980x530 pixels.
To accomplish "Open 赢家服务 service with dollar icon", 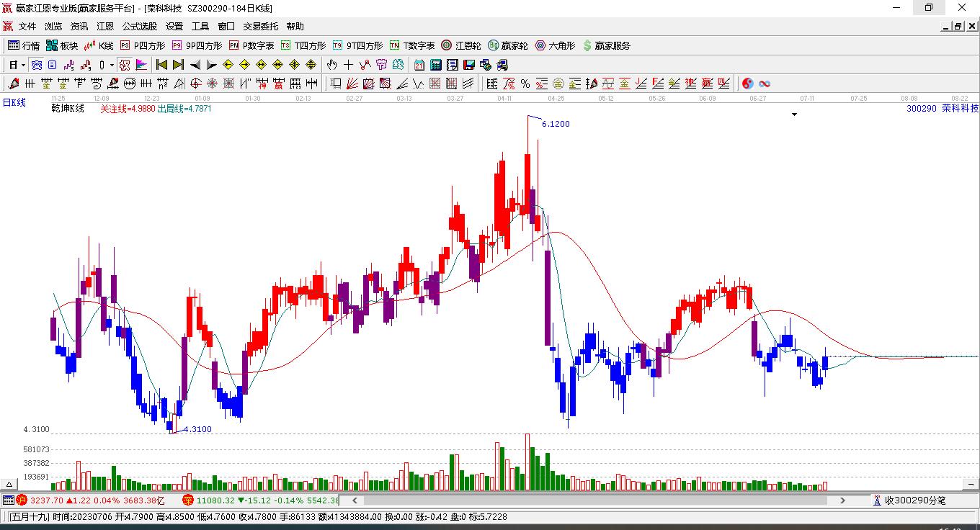I will tap(606, 45).
